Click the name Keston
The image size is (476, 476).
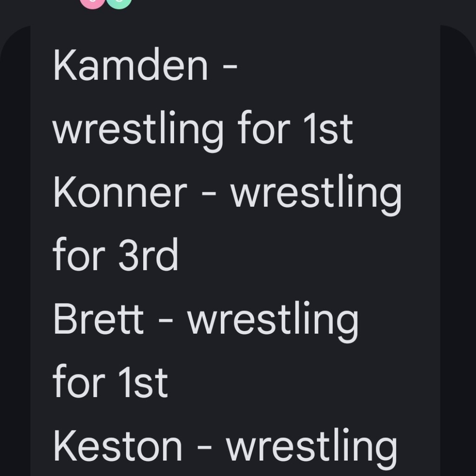coord(118,447)
